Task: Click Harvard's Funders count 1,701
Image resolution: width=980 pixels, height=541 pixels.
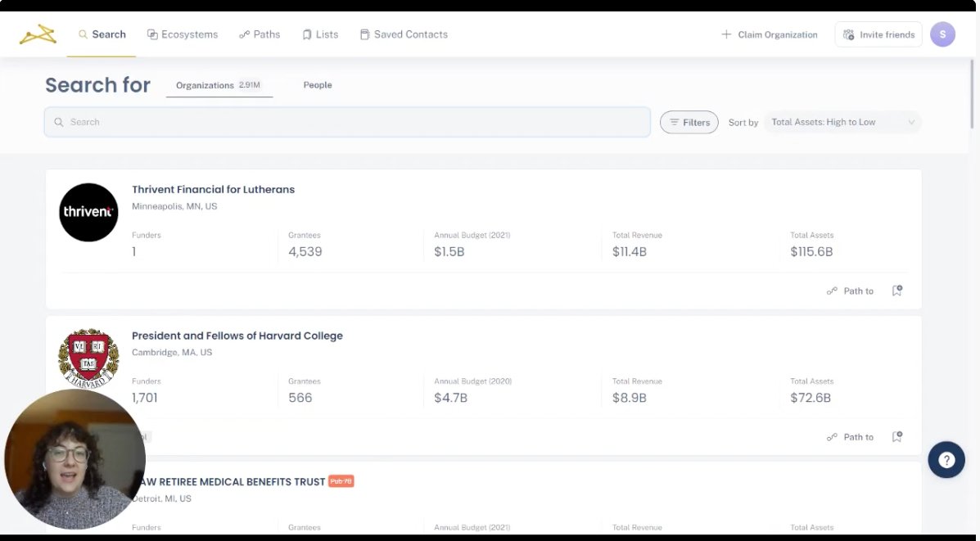Action: coord(144,398)
